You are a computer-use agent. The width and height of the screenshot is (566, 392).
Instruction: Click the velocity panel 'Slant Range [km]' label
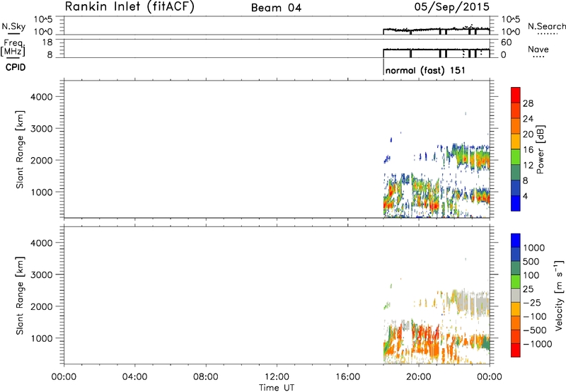click(x=20, y=295)
